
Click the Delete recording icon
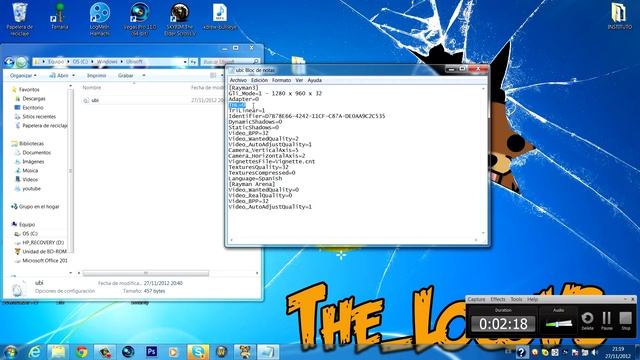click(587, 320)
